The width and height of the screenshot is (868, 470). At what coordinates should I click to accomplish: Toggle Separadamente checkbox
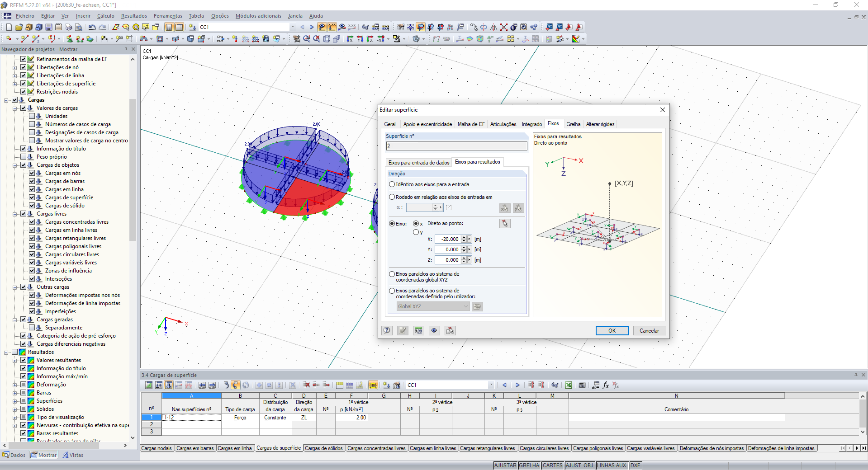tap(32, 328)
